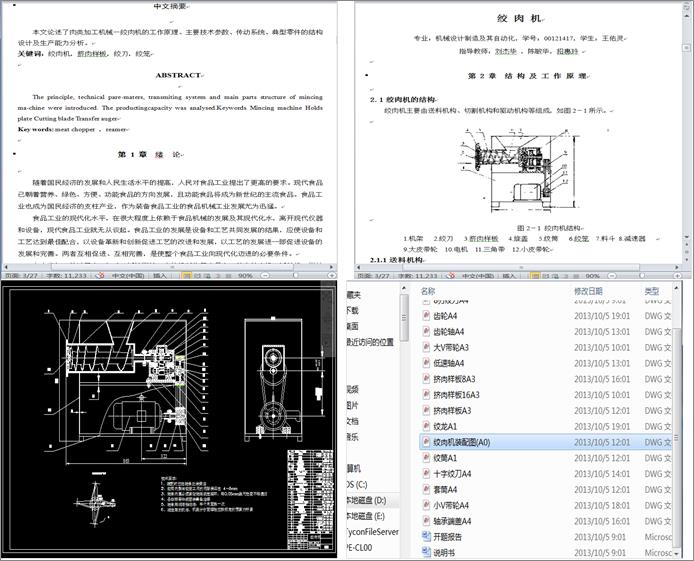Viewport: 694px width, 561px height.
Task: Click DWG file icon for 低速轴A4
Action: 426,363
